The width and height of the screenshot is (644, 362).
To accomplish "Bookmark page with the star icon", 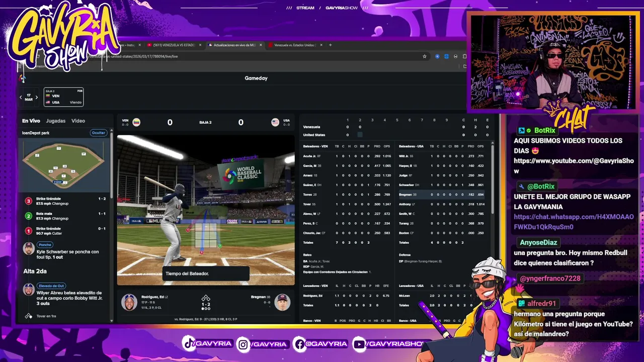I will coord(425,56).
